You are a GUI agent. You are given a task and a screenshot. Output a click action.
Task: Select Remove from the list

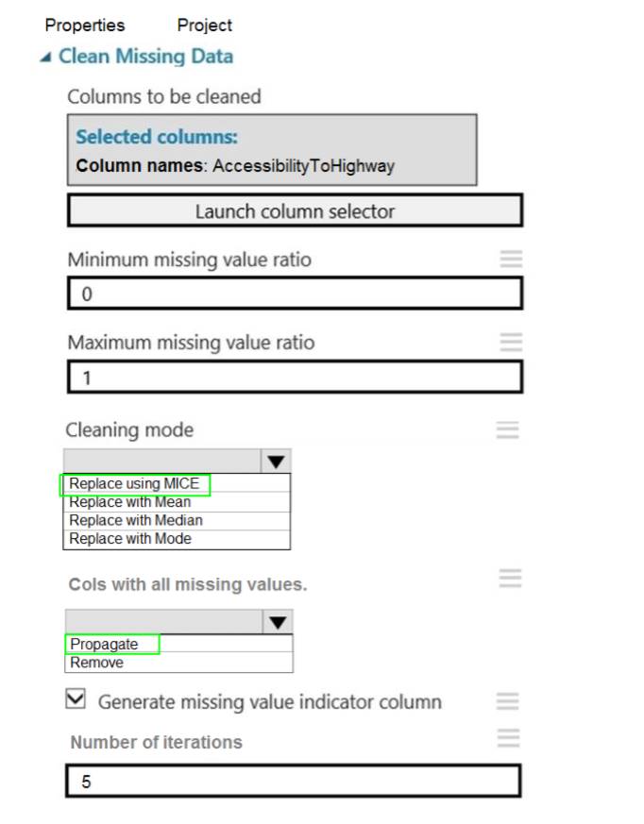pyautogui.click(x=97, y=663)
